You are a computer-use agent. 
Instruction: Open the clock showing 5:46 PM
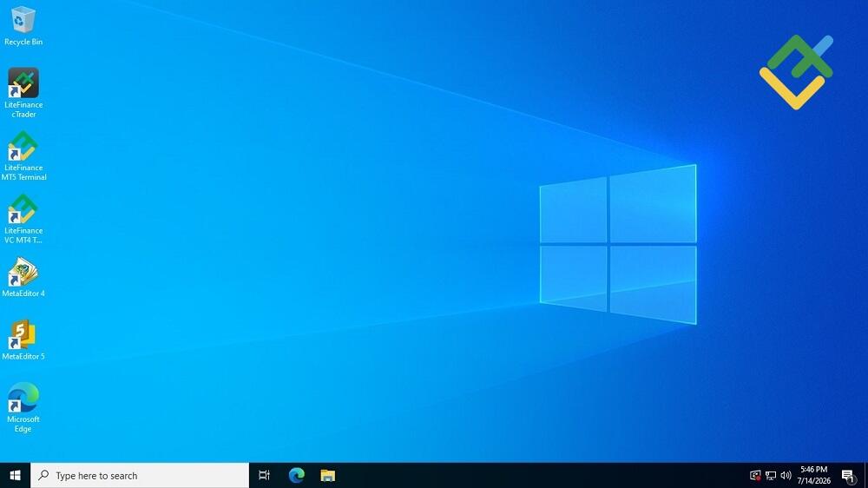[x=814, y=475]
